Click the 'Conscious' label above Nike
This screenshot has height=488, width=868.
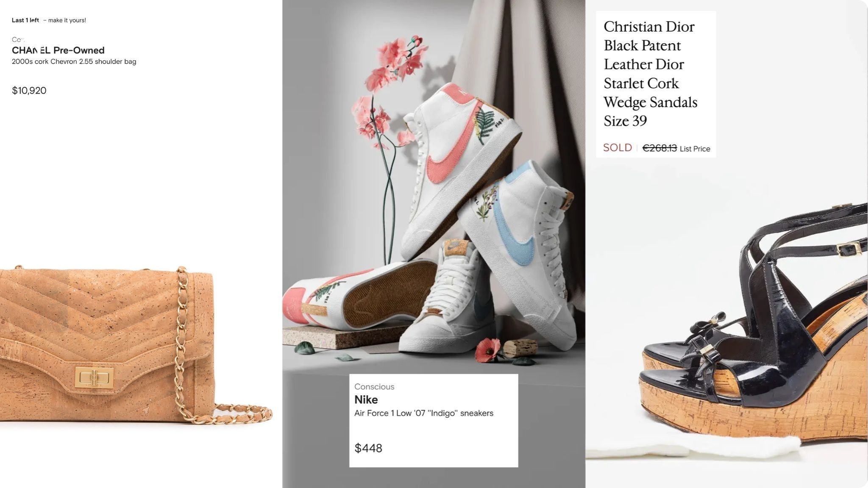pos(374,387)
